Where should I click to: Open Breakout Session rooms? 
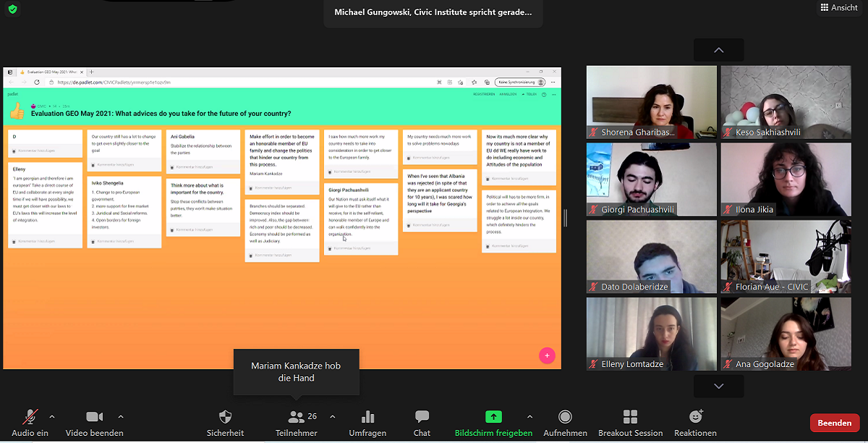click(630, 418)
